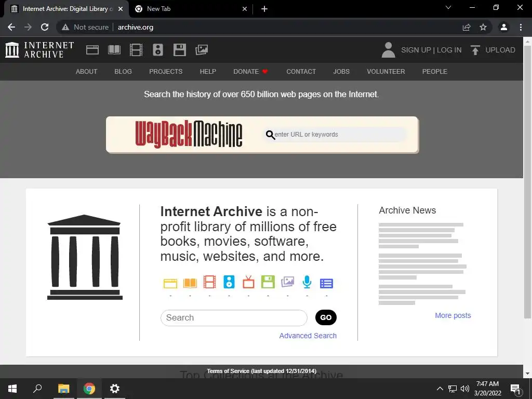This screenshot has width=532, height=399.
Task: Close the Internet Archive browser tab
Action: pos(121,9)
